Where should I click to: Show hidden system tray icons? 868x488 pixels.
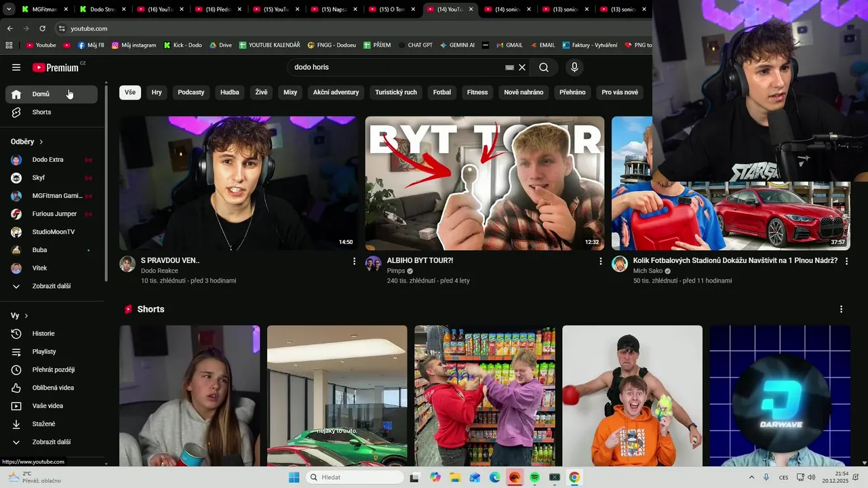click(751, 477)
